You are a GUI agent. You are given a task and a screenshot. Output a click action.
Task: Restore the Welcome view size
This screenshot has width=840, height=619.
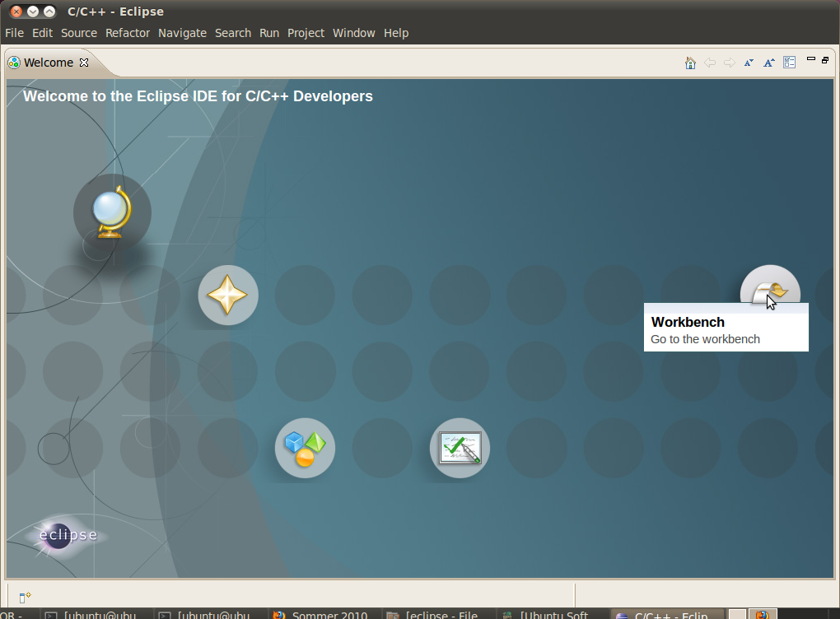[825, 59]
